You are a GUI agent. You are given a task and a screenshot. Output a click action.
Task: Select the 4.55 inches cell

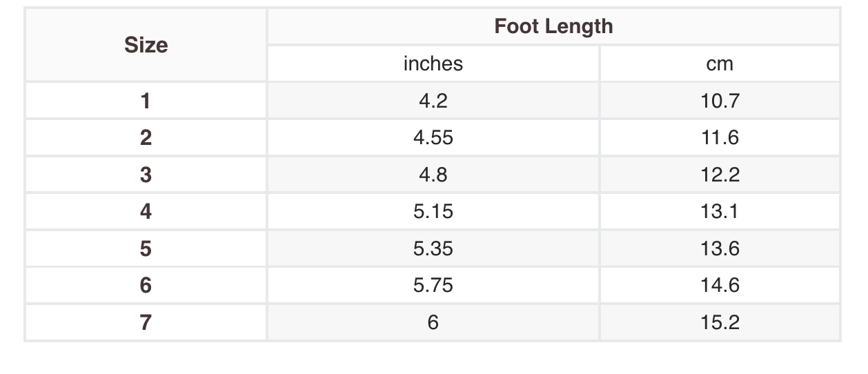433,137
